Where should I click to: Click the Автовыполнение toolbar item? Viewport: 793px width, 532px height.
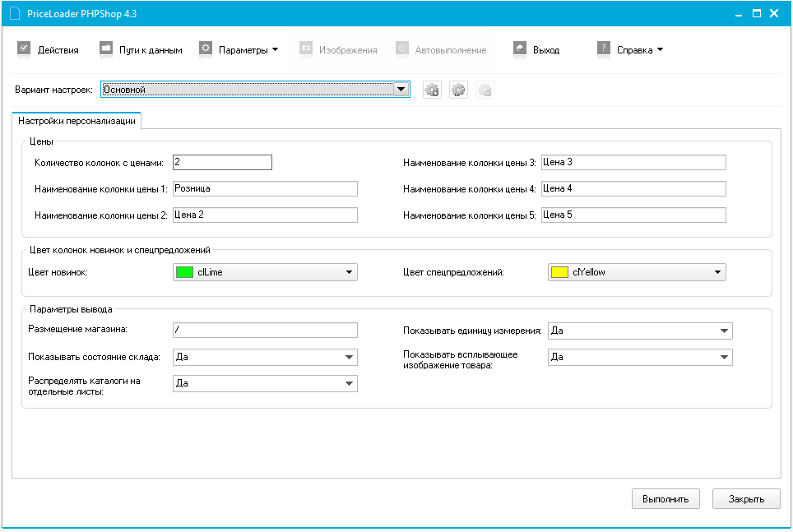[441, 49]
